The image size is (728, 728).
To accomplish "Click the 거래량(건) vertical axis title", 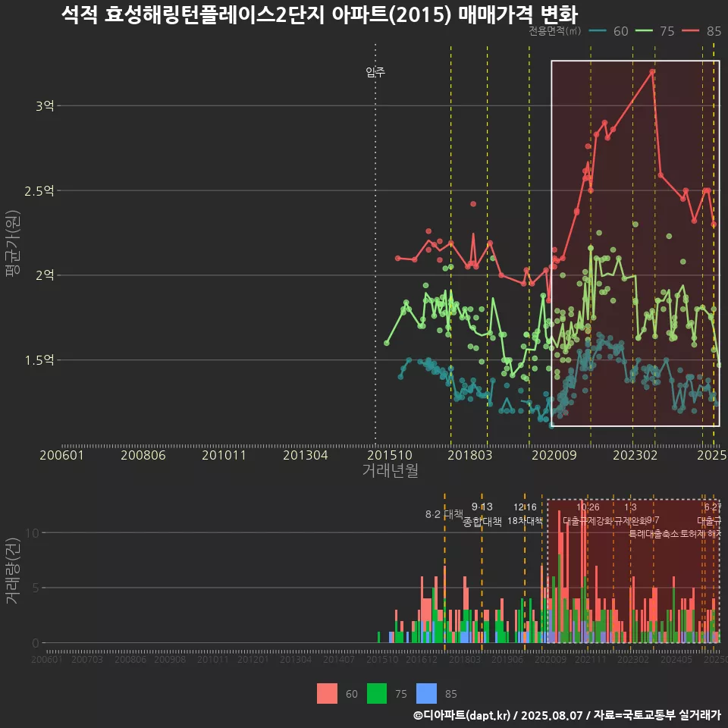I will tap(13, 571).
